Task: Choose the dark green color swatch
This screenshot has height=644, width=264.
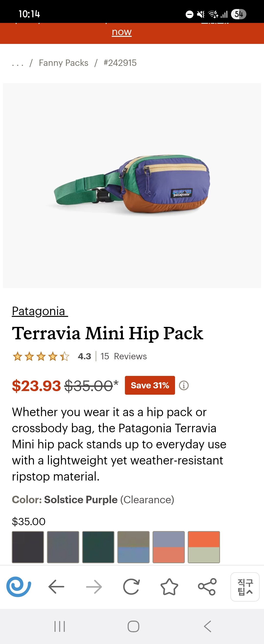Action: (98, 547)
